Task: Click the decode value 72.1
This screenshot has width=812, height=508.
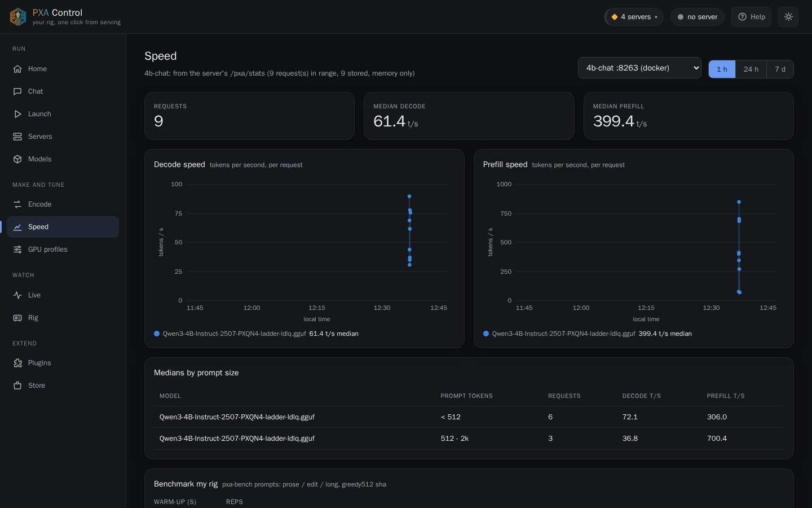Action: click(x=630, y=417)
